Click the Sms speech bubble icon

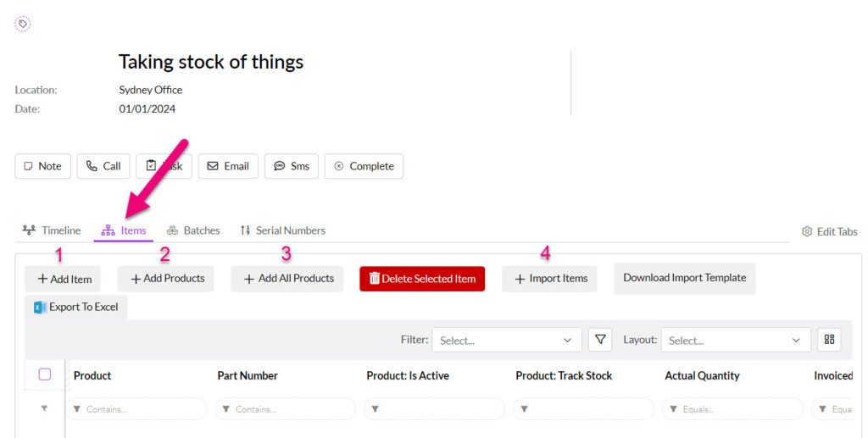click(x=280, y=166)
